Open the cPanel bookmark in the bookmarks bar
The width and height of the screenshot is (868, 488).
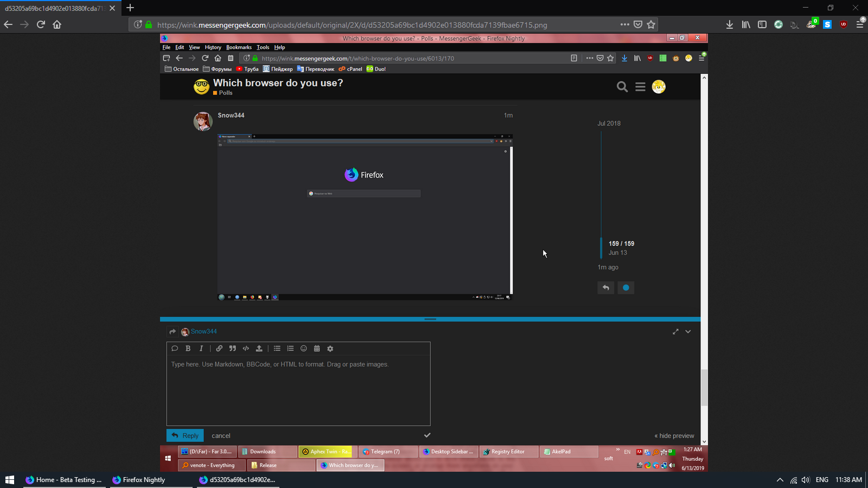(x=350, y=69)
